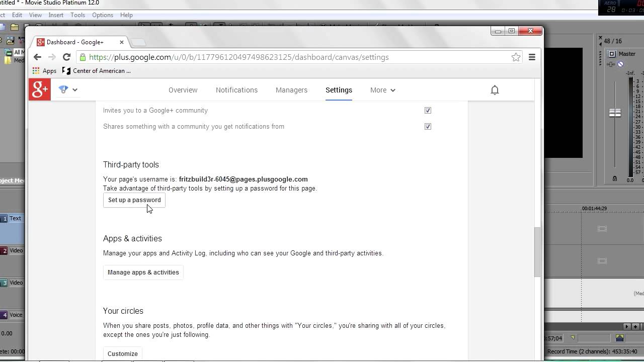
Task: Click the small yellow marker icon below the timeline
Action: (x=573, y=338)
